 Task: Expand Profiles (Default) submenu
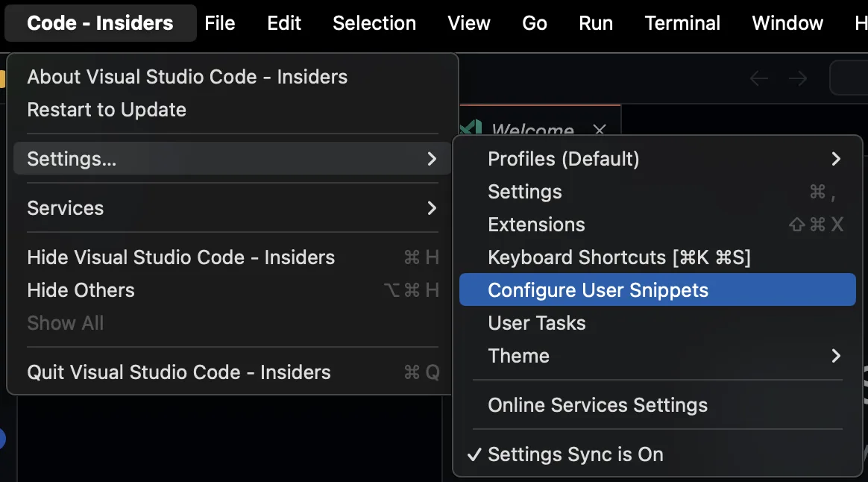point(658,159)
